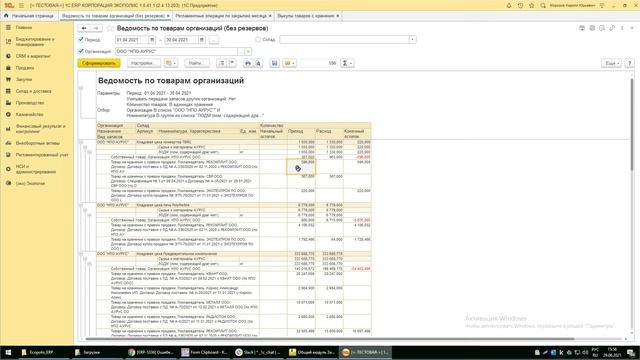Image resolution: width=640 pixels, height=360 pixels.
Task: Collapse third ООО НПО АУРУС group row
Action: [x=81, y=254]
